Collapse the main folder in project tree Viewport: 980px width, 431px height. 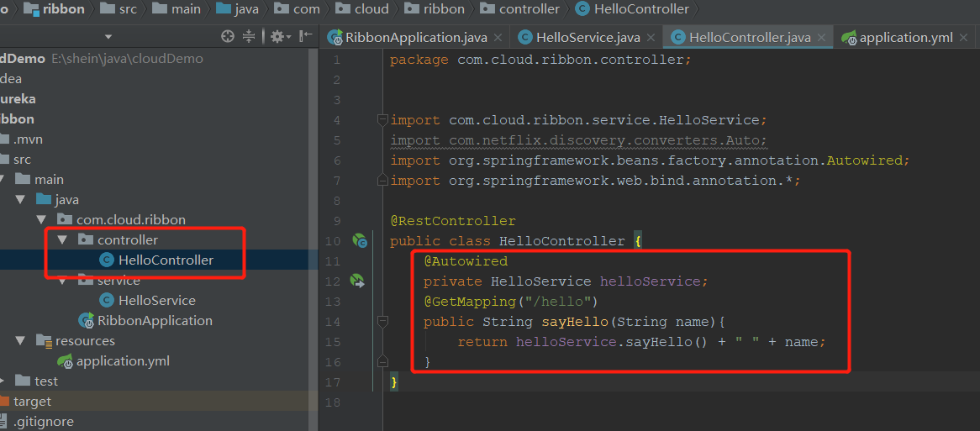3,180
